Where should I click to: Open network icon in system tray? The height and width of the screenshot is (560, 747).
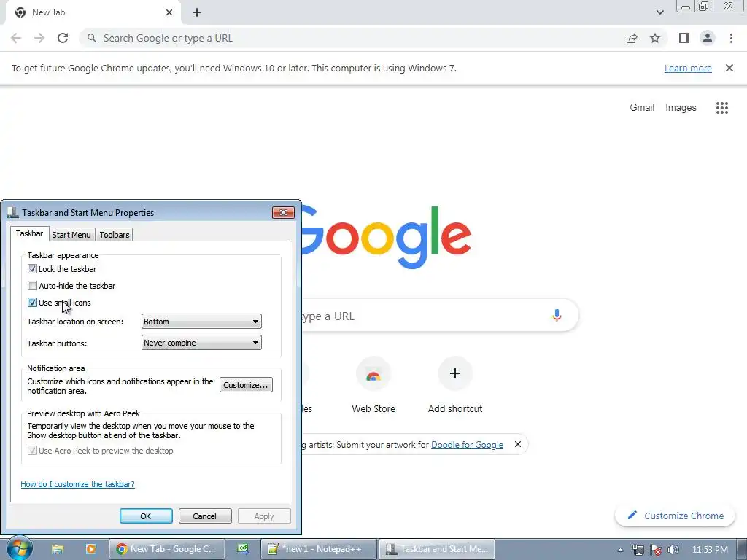click(638, 550)
